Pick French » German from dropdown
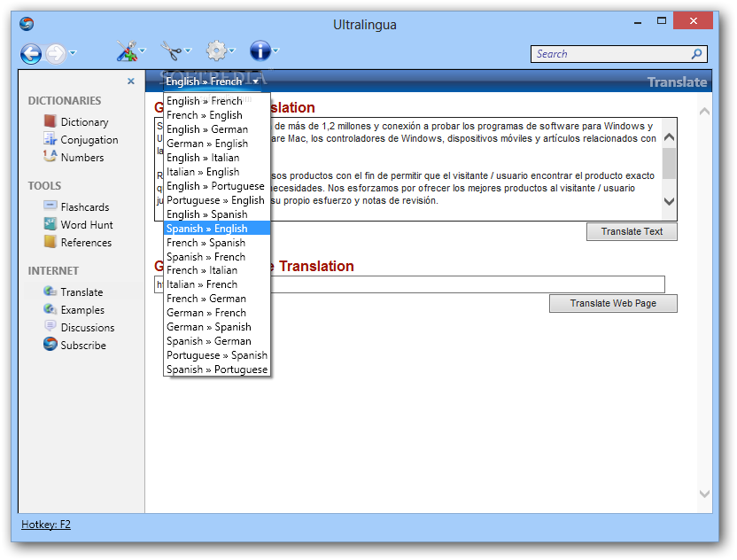Screen dimensions: 737x560 tap(217, 298)
